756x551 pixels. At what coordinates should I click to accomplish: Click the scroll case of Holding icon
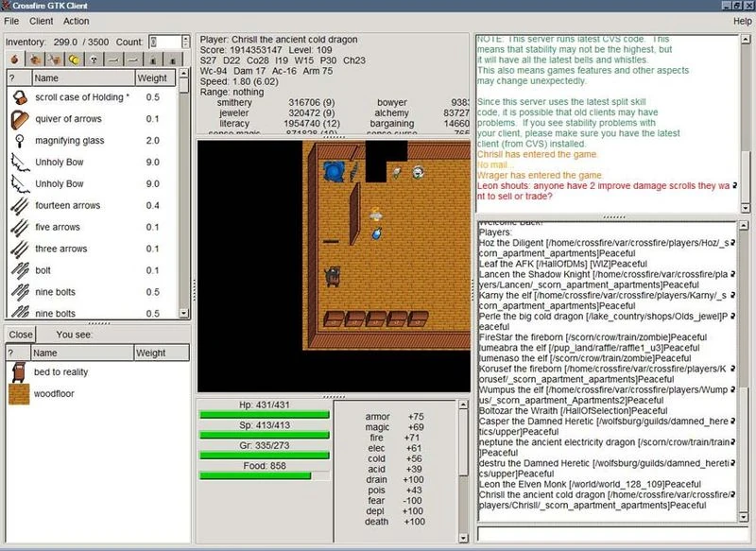19,97
